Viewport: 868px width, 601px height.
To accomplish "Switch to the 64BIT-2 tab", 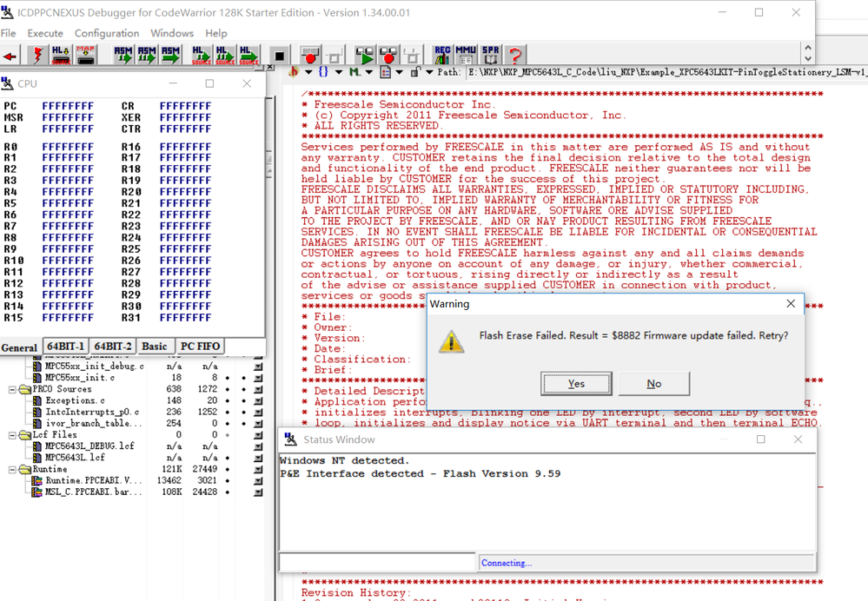I will click(x=113, y=347).
